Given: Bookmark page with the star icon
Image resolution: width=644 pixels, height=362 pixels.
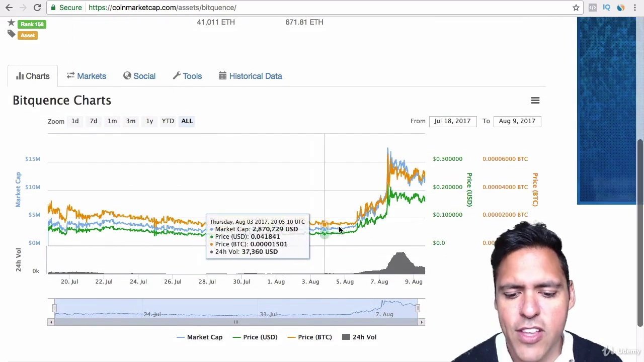Looking at the screenshot, I should click(x=576, y=8).
